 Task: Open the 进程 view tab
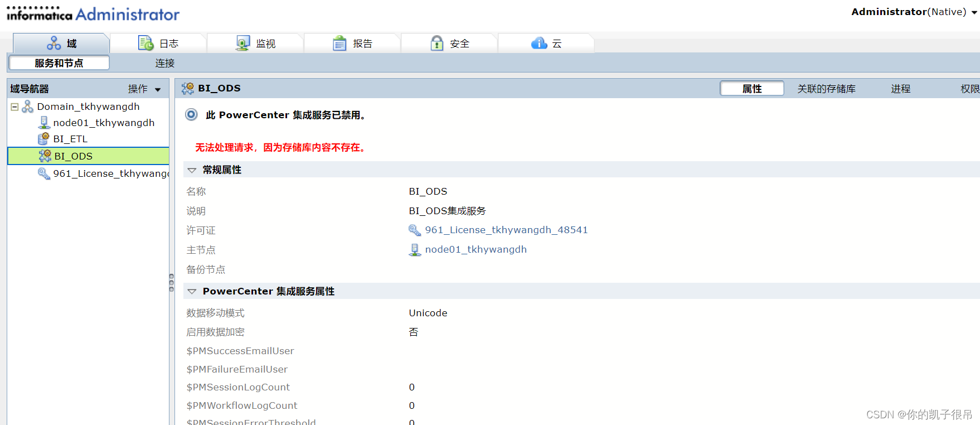coord(901,89)
